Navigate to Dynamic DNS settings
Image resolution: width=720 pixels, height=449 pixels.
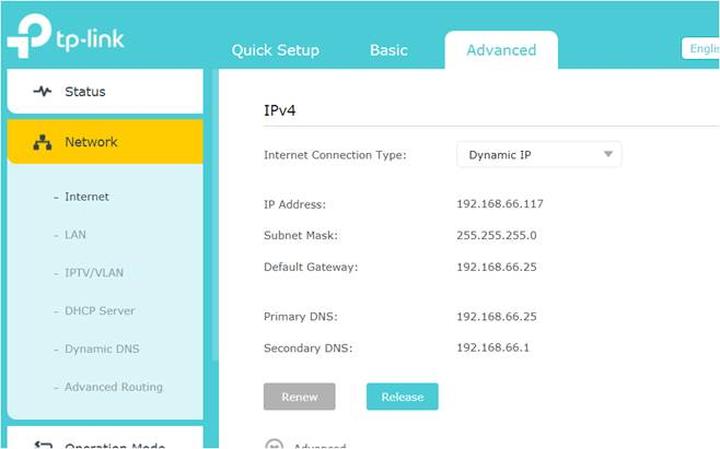coord(102,349)
